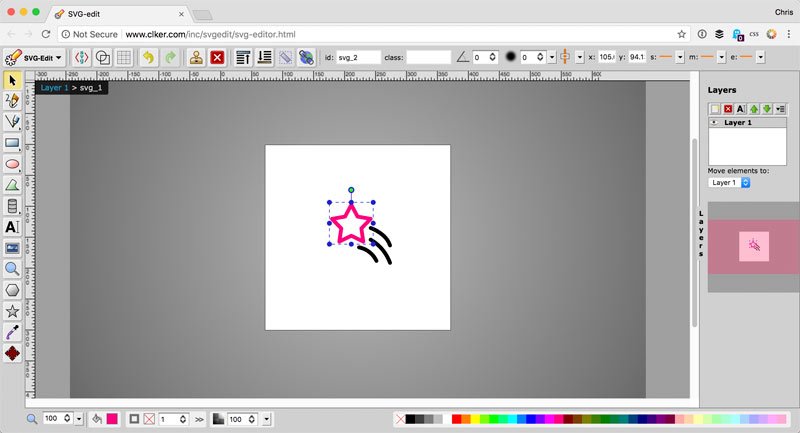Viewport: 800px width, 433px height.
Task: Redo the undone action
Action: click(x=170, y=58)
